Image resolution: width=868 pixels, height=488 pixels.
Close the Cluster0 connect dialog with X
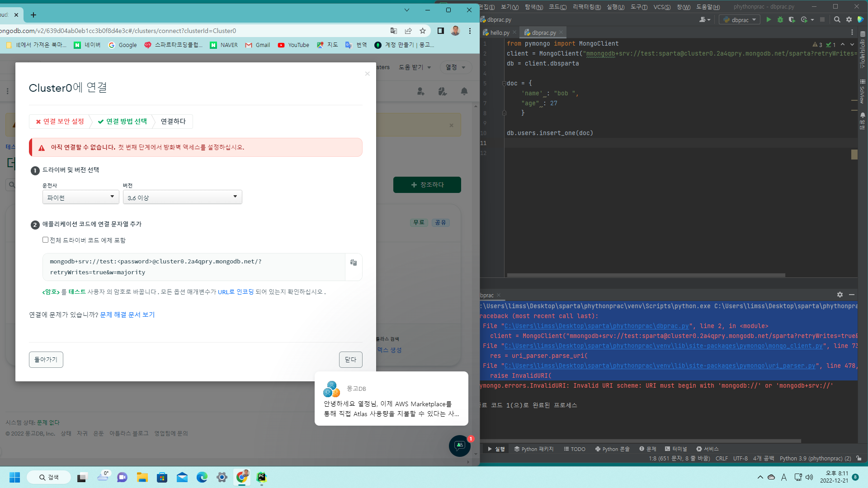[368, 74]
